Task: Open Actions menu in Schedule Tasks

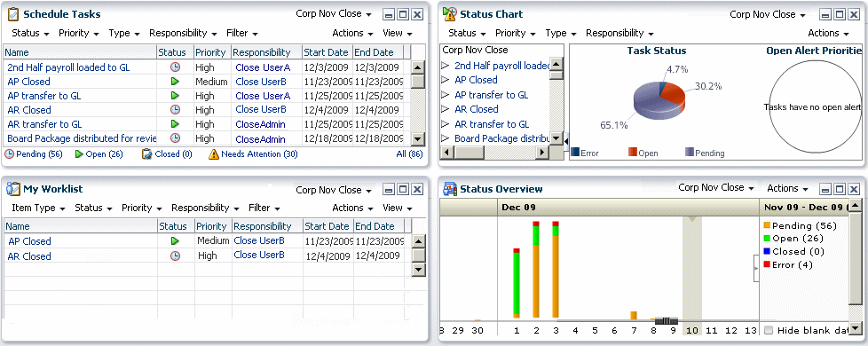Action: (352, 33)
